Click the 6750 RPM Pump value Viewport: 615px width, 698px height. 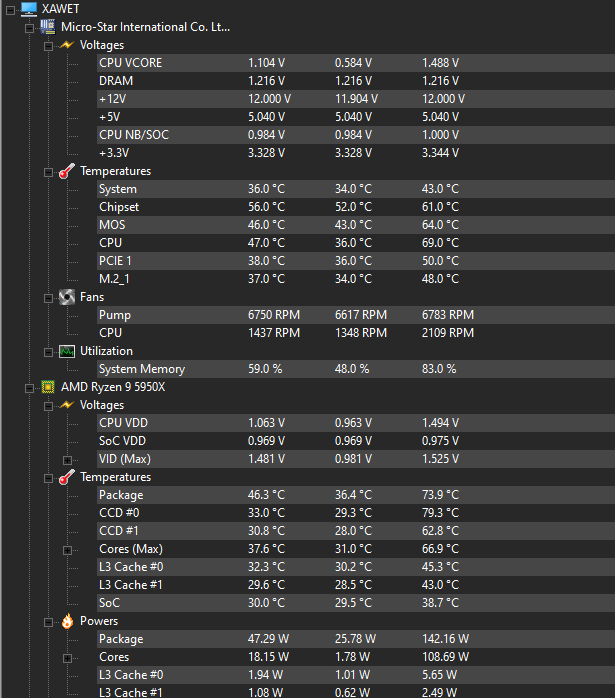[x=274, y=315]
